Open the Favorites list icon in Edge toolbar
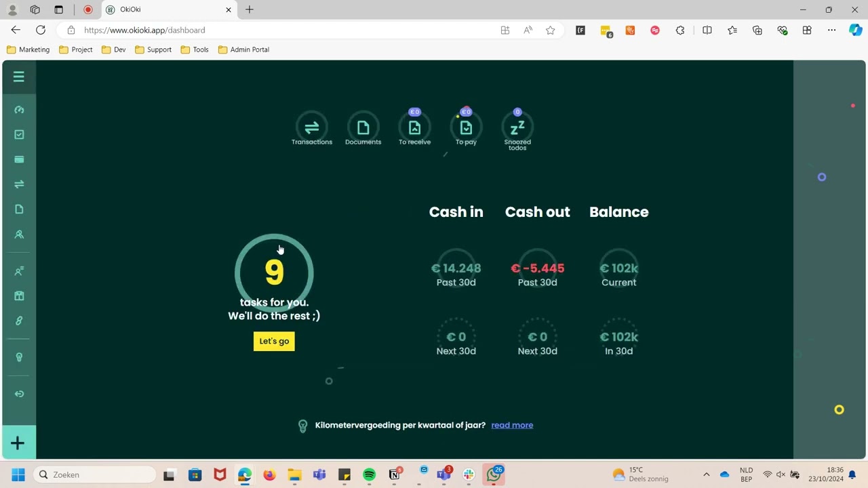The height and width of the screenshot is (488, 868). click(x=732, y=30)
